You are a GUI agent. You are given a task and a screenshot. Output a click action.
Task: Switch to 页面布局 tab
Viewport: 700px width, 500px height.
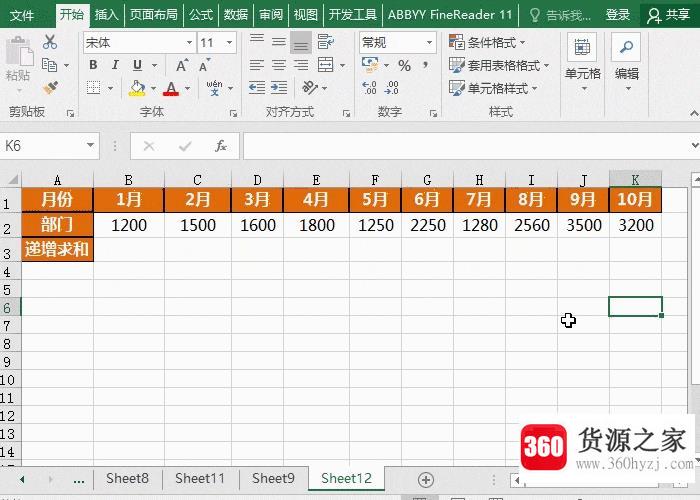(154, 15)
